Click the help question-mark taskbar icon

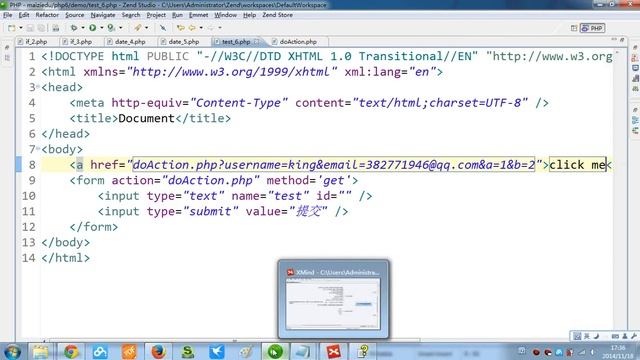[x=363, y=351]
